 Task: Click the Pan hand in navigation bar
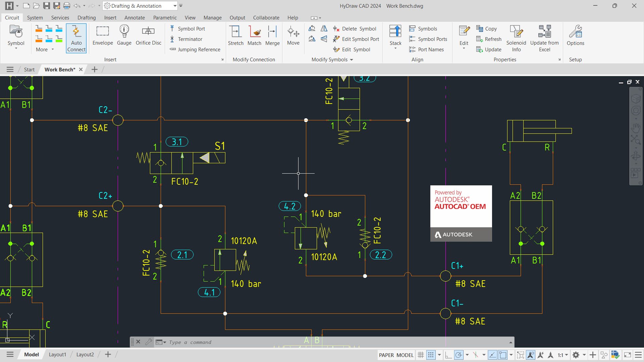pyautogui.click(x=636, y=128)
